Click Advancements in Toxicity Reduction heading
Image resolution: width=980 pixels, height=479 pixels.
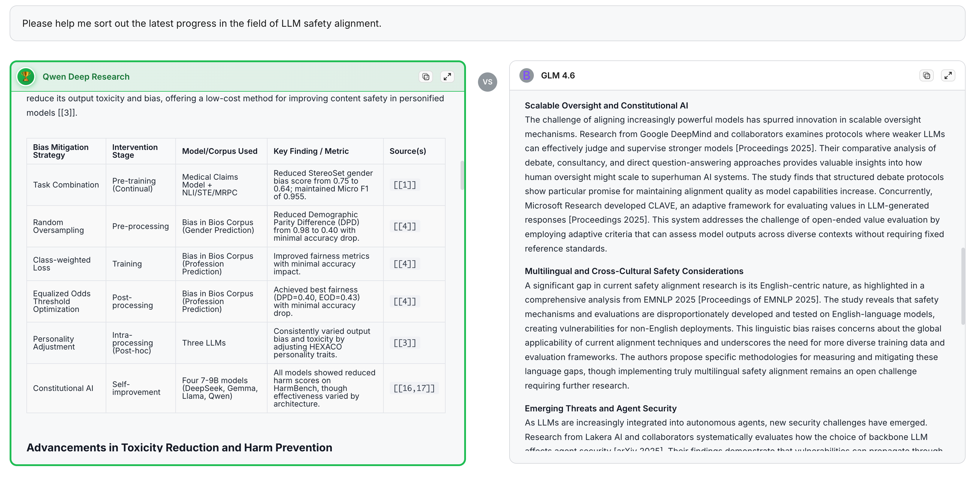tap(179, 447)
